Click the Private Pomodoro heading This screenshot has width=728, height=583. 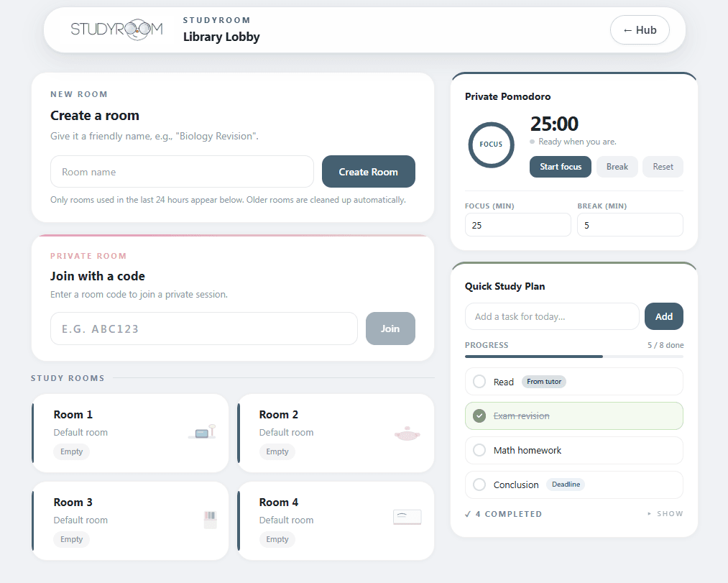tap(507, 96)
